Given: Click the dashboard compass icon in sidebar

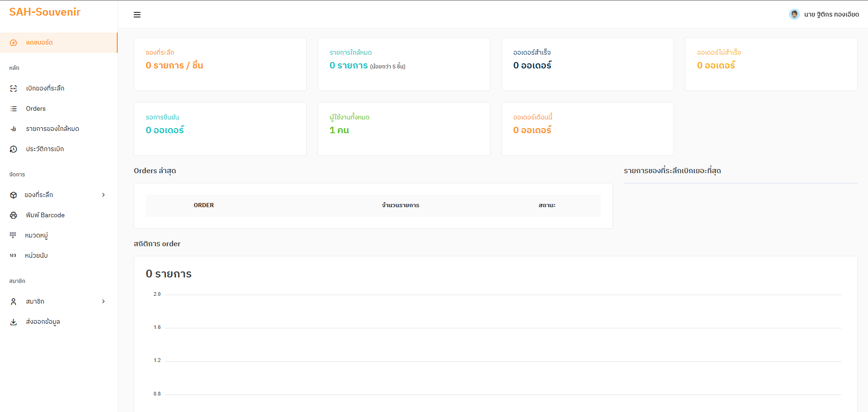Looking at the screenshot, I should [x=13, y=43].
